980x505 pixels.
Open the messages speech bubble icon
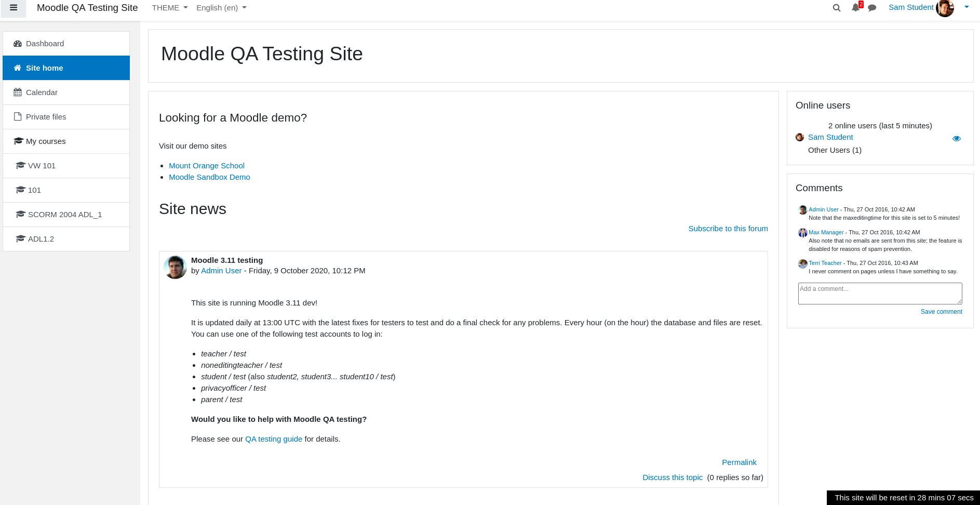coord(872,8)
